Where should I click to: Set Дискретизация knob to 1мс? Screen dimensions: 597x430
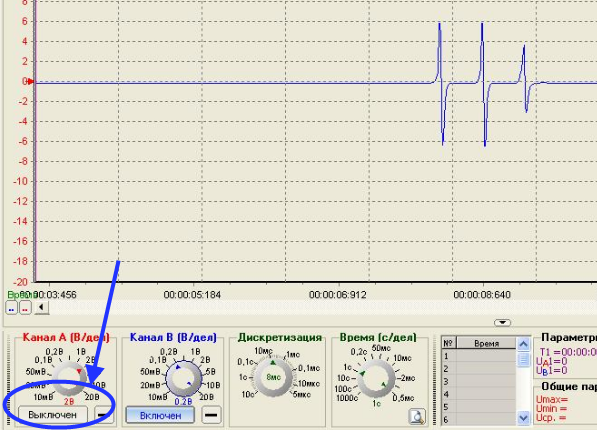coord(293,355)
